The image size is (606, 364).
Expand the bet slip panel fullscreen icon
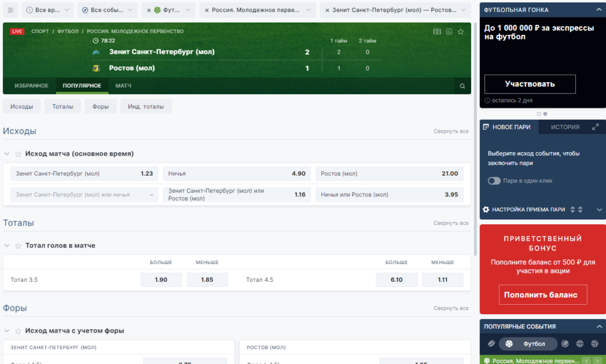point(595,127)
